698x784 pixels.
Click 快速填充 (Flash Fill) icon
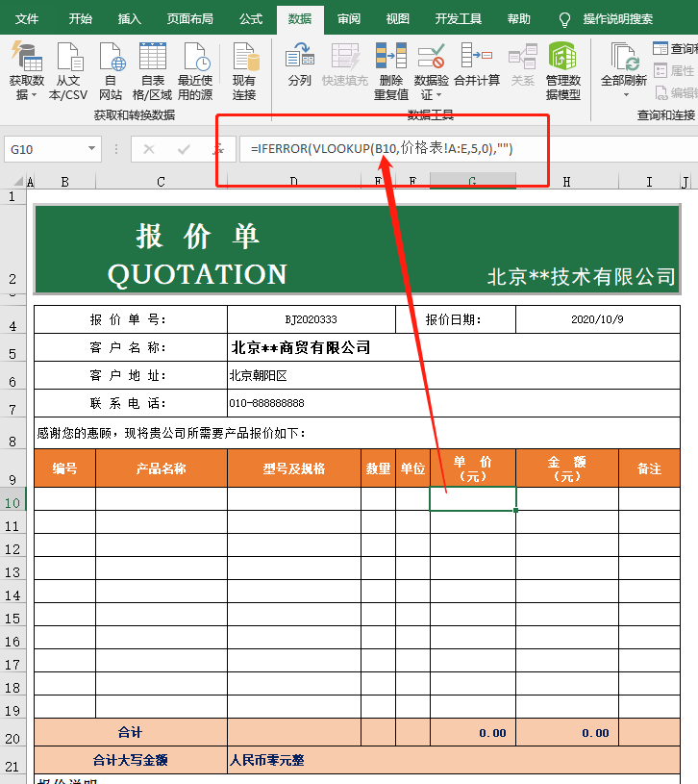[x=345, y=64]
